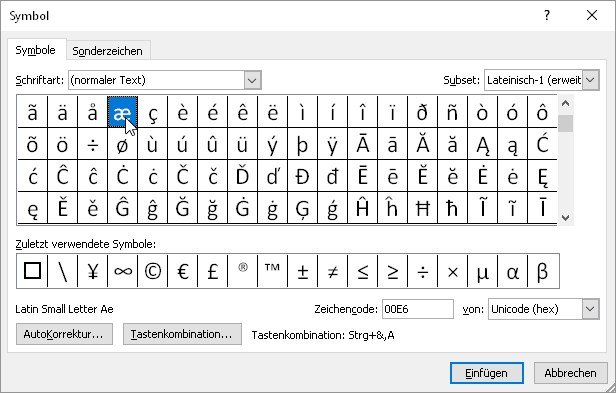Image resolution: width=616 pixels, height=393 pixels.
Task: Select the infinity symbol in recently used row
Action: pos(123,271)
